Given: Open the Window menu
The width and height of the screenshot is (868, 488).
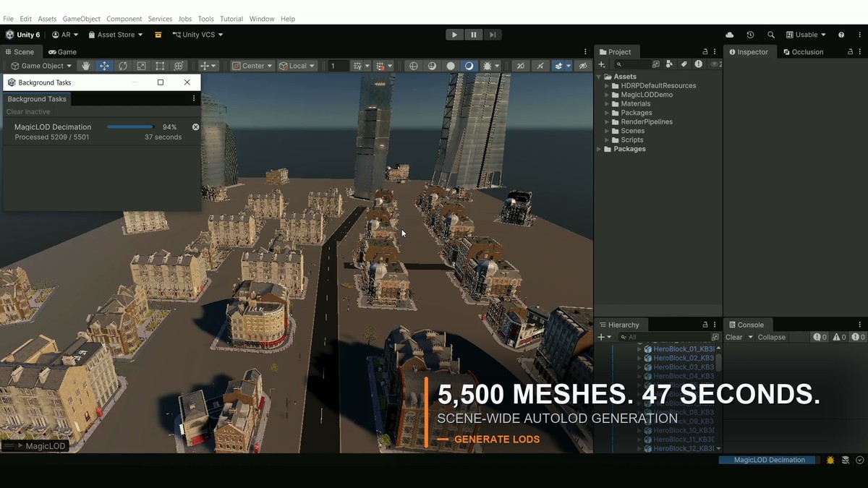Looking at the screenshot, I should (x=262, y=19).
